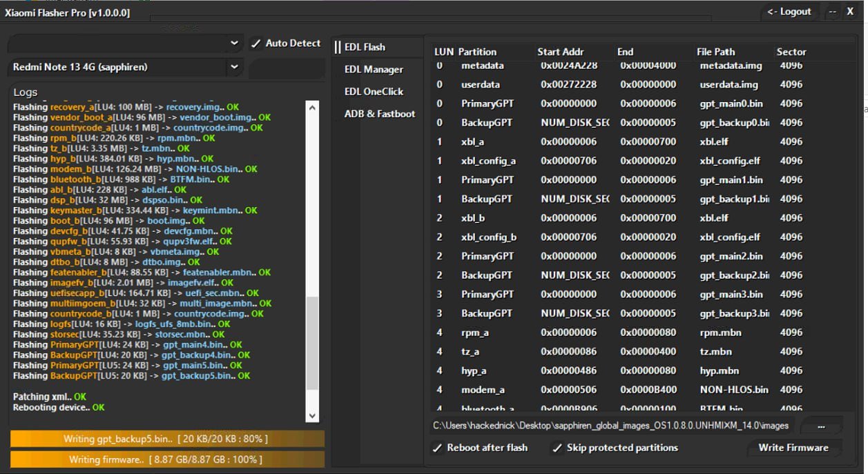Select the xbl_a partition row
Screen dimensions: 868x474
[552, 141]
